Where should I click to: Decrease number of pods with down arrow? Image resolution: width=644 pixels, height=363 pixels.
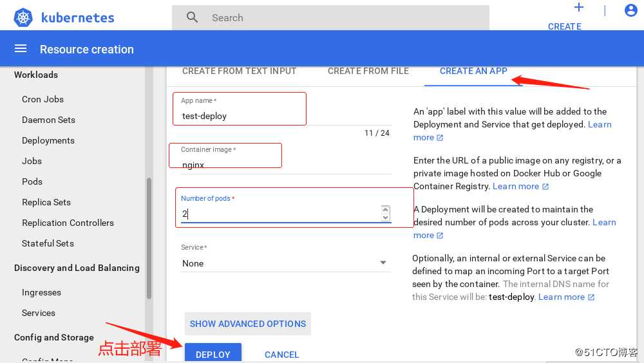(385, 218)
